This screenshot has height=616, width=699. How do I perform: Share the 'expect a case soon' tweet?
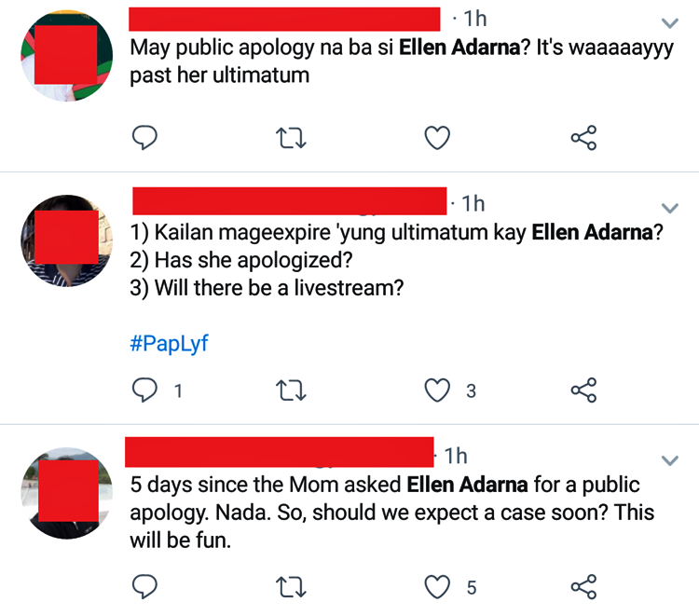pyautogui.click(x=583, y=587)
